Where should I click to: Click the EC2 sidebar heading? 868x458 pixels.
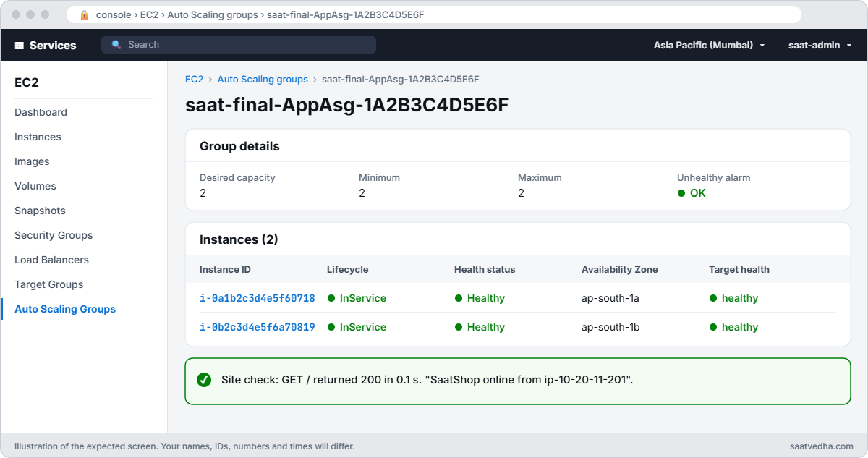point(27,82)
